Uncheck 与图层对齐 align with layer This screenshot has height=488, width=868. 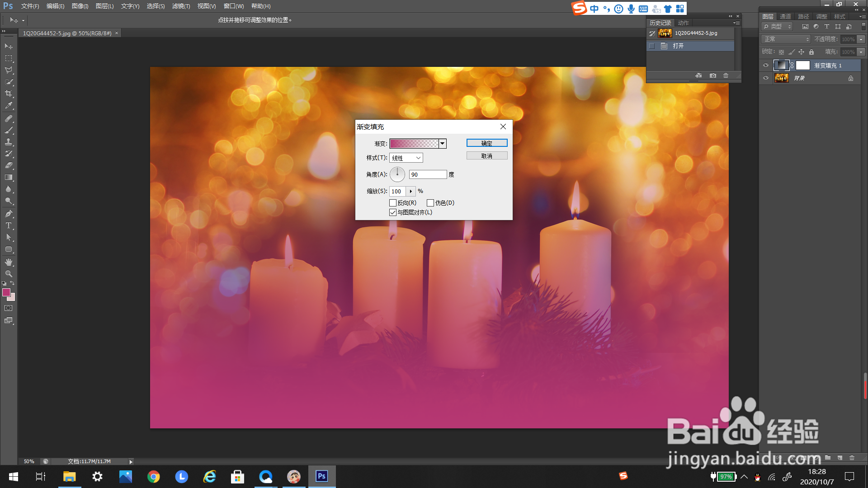393,212
